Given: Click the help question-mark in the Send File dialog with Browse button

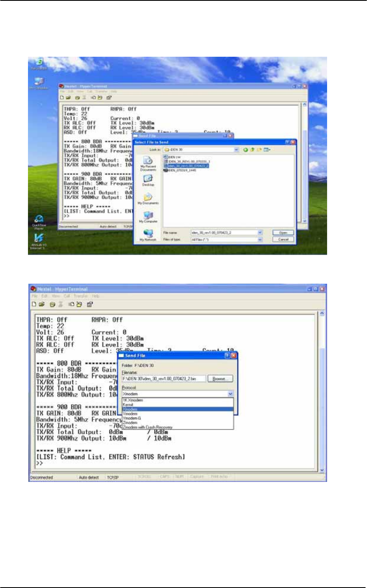Looking at the screenshot, I should [x=227, y=355].
